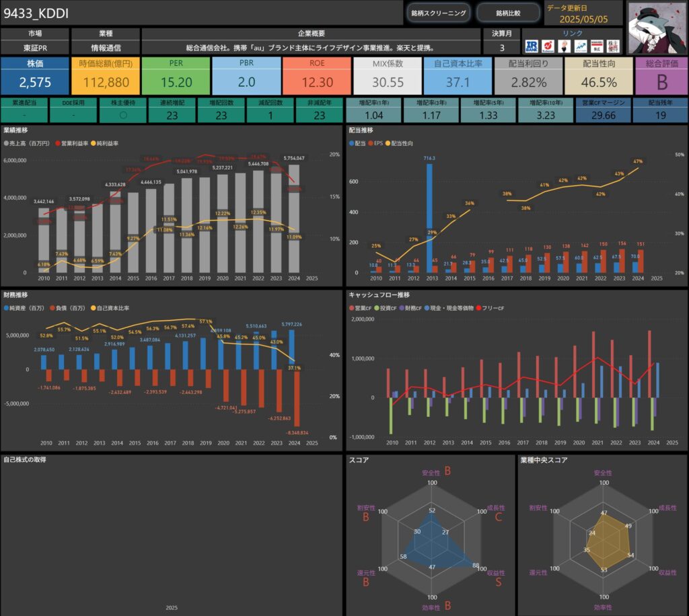This screenshot has height=616, width=689.
Task: Select the 企業概要 description text
Action: 311,48
